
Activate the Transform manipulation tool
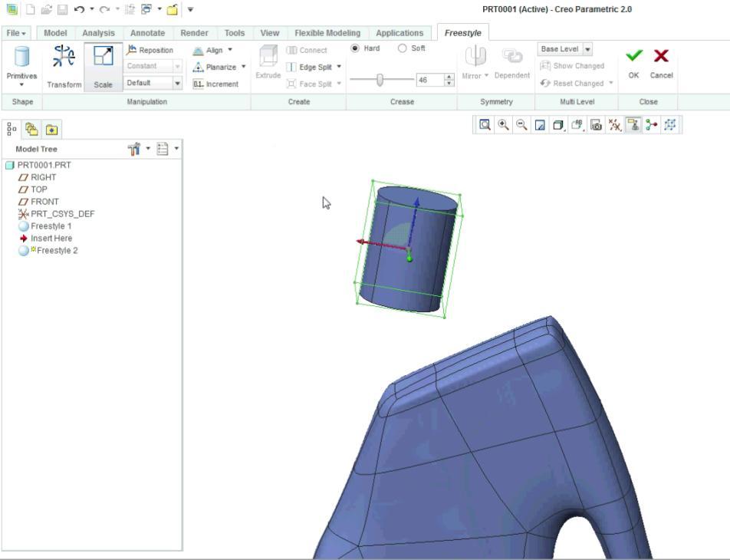pyautogui.click(x=64, y=66)
